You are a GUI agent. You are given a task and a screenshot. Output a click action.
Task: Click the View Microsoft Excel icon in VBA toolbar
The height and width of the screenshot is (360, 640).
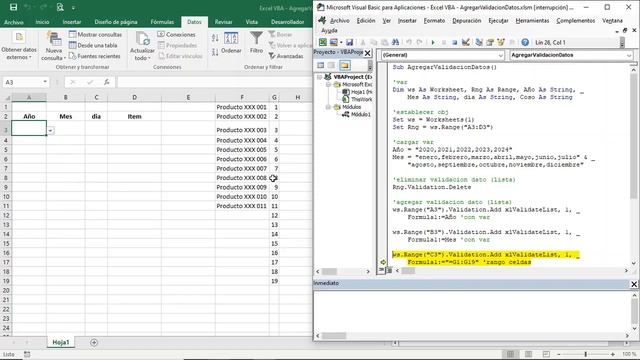322,42
